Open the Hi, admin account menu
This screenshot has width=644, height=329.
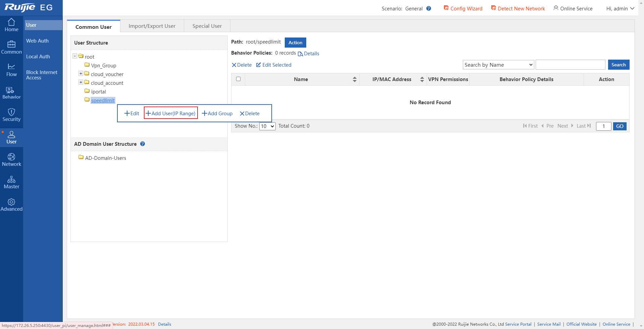point(620,8)
